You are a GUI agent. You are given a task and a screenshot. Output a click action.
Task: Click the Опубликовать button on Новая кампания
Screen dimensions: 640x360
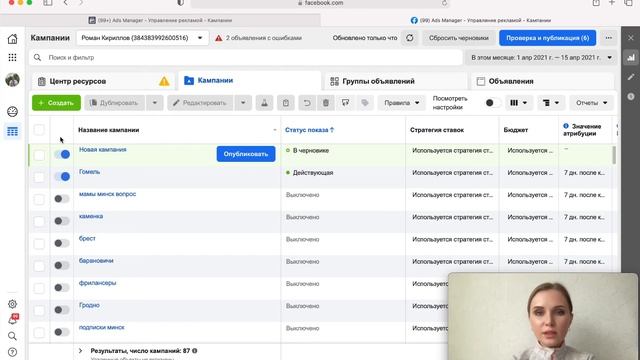click(246, 154)
